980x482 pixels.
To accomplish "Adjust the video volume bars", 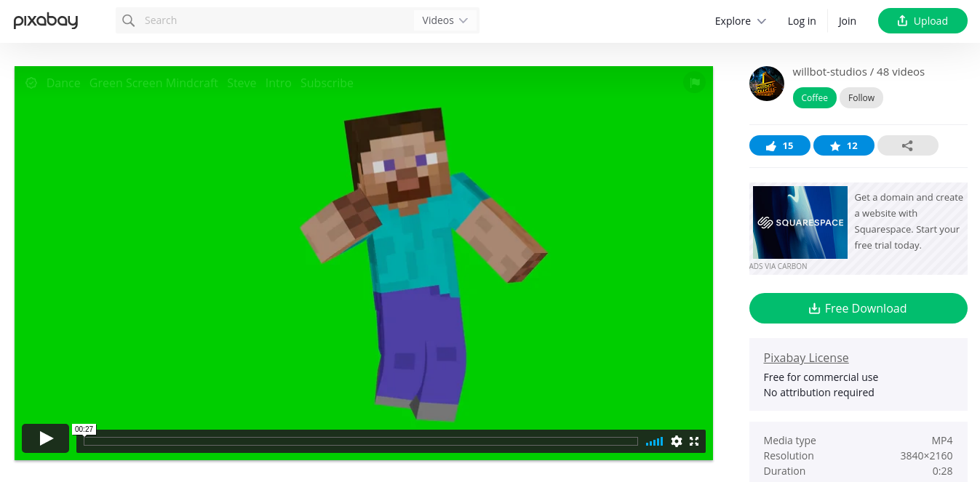I will (x=654, y=441).
